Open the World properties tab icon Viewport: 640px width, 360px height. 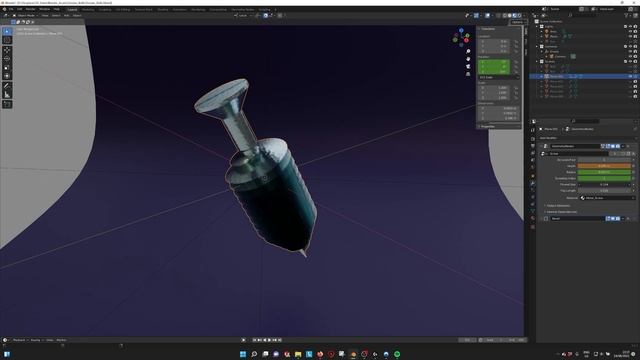click(x=533, y=167)
